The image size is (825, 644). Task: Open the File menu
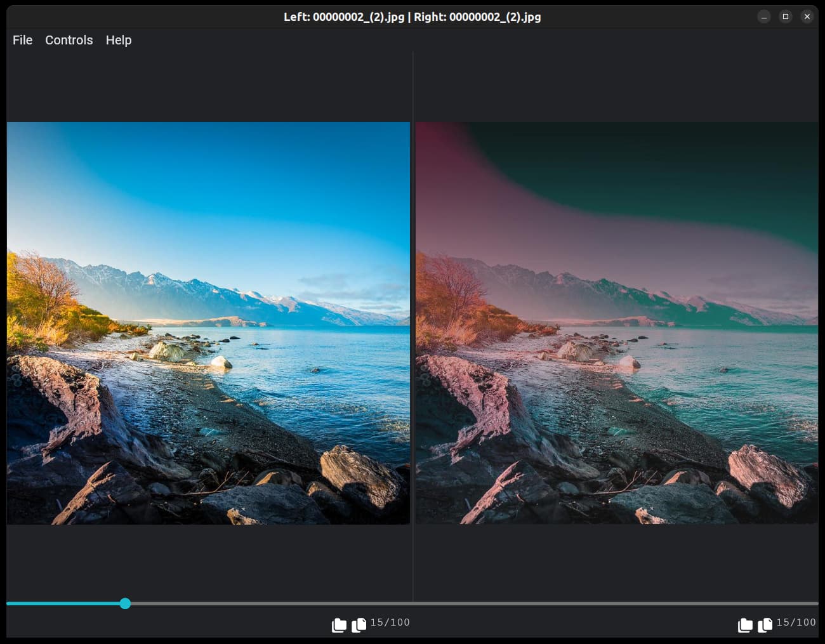pyautogui.click(x=22, y=40)
